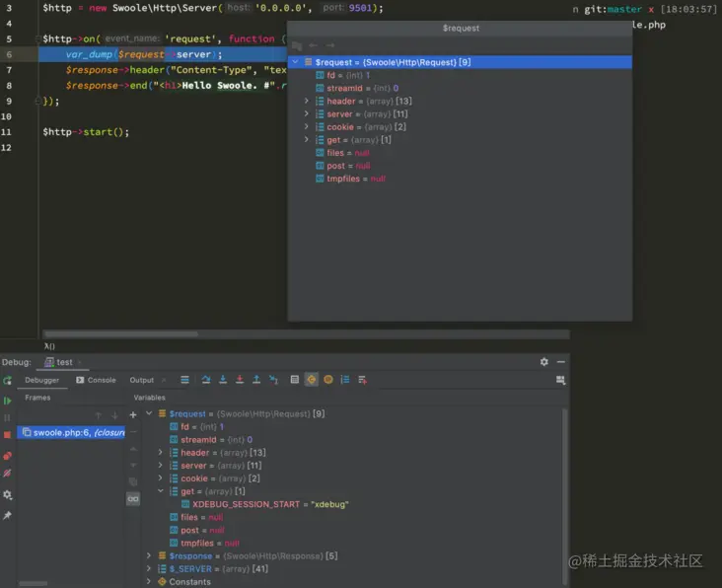Image resolution: width=722 pixels, height=588 pixels.
Task: Open debugger settings gear in left strip
Action: tap(7, 495)
